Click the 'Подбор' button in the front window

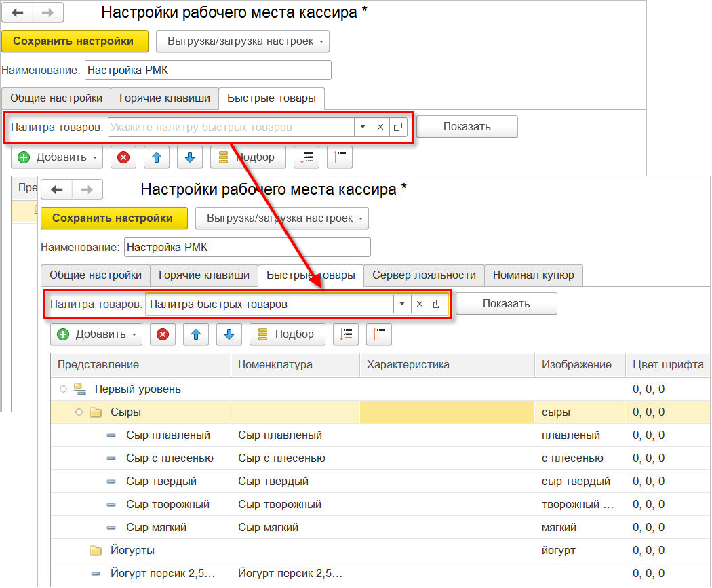(287, 334)
